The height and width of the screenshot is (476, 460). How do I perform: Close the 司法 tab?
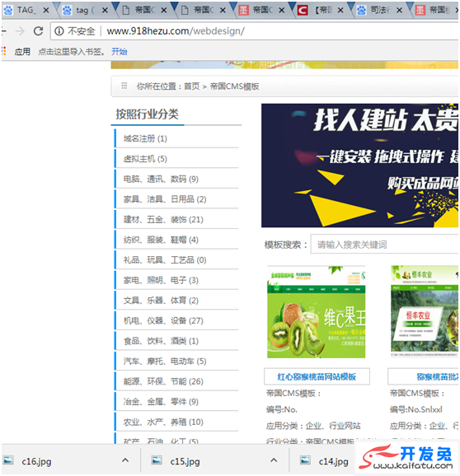[x=399, y=11]
